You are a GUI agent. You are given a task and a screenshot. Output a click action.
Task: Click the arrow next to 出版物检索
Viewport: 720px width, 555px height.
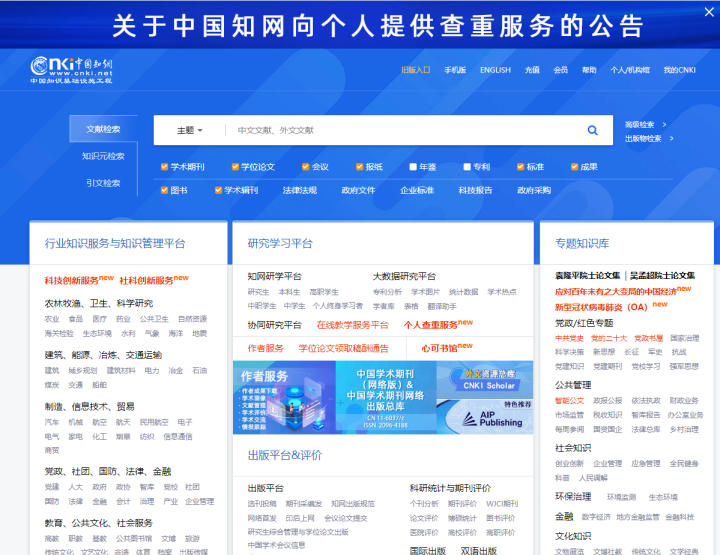(669, 139)
